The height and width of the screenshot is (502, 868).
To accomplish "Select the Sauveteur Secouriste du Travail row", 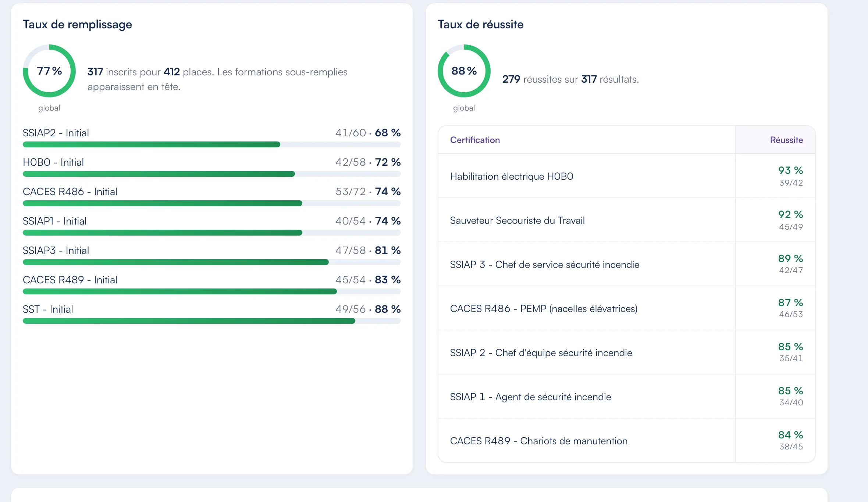I will coord(627,220).
